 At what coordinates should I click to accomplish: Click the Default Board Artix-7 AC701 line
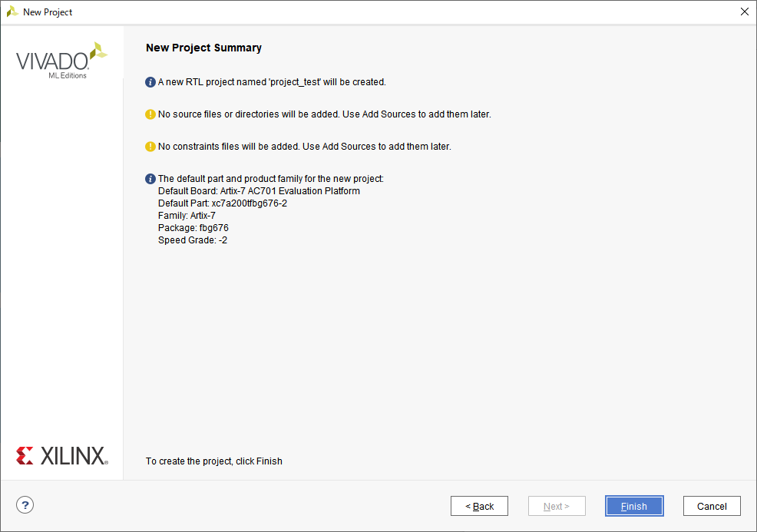[x=259, y=190]
